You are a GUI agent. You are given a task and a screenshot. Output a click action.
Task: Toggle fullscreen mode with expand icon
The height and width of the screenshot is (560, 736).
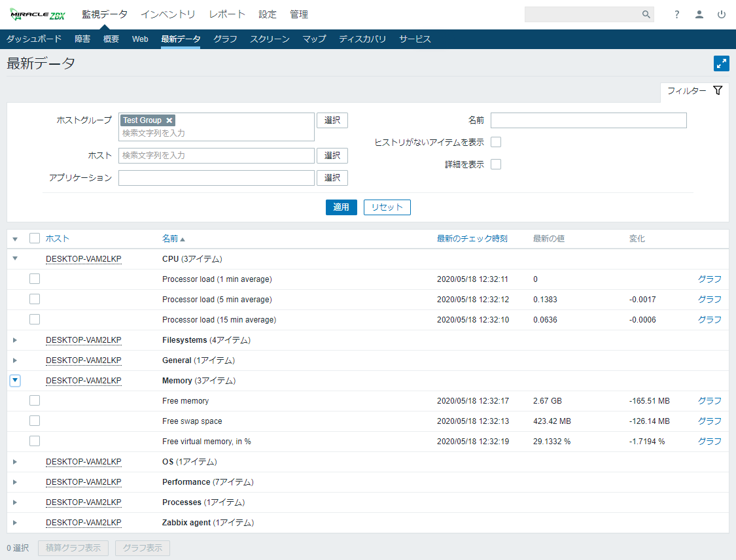[721, 63]
